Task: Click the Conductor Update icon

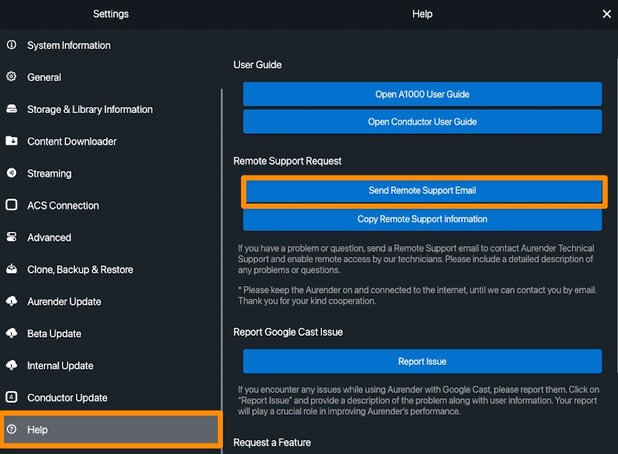Action: pyautogui.click(x=11, y=397)
